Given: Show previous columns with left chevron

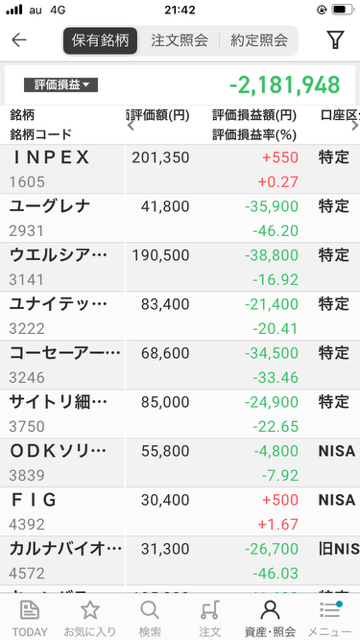Looking at the screenshot, I should (131, 125).
